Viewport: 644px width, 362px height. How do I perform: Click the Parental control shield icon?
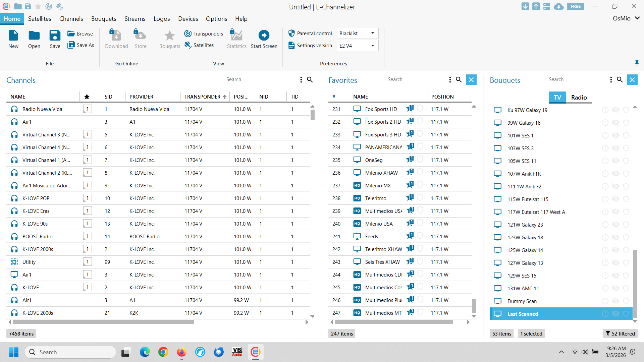[291, 33]
